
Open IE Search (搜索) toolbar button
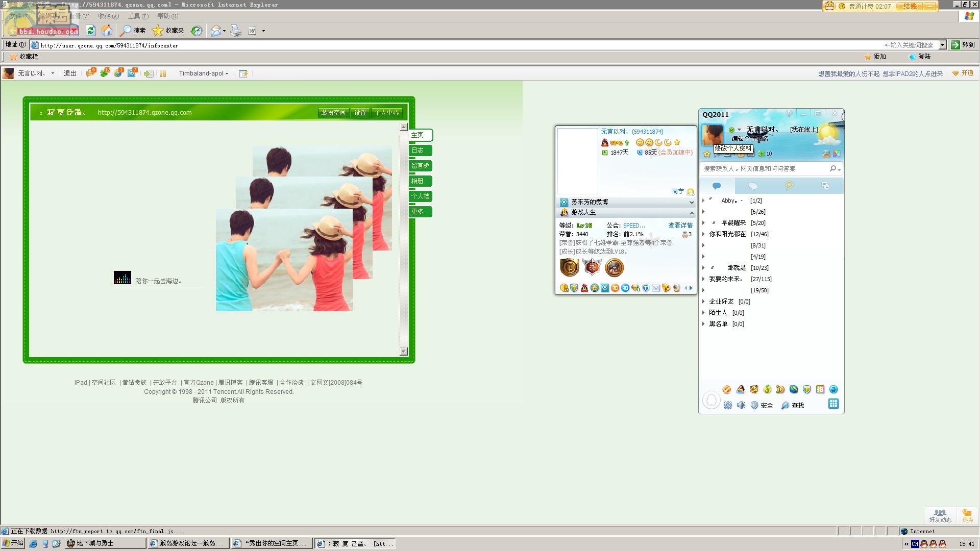coord(133,31)
